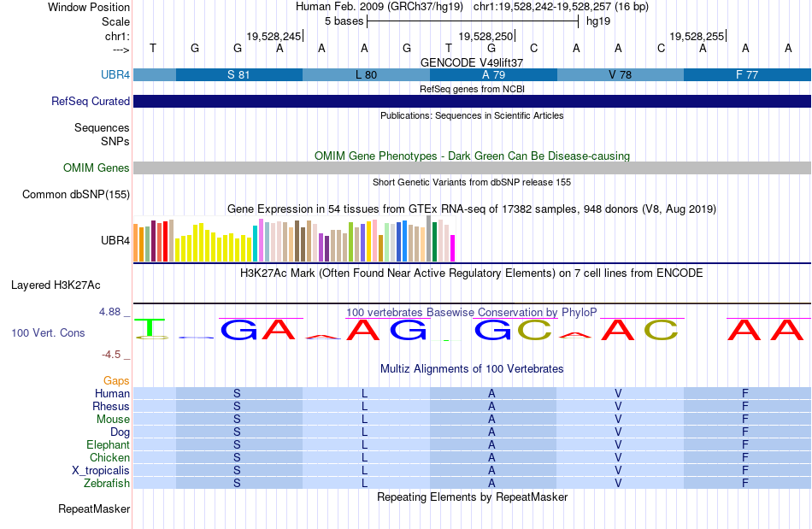Click the L 80 codon block
The height and width of the screenshot is (529, 812).
[x=366, y=74]
